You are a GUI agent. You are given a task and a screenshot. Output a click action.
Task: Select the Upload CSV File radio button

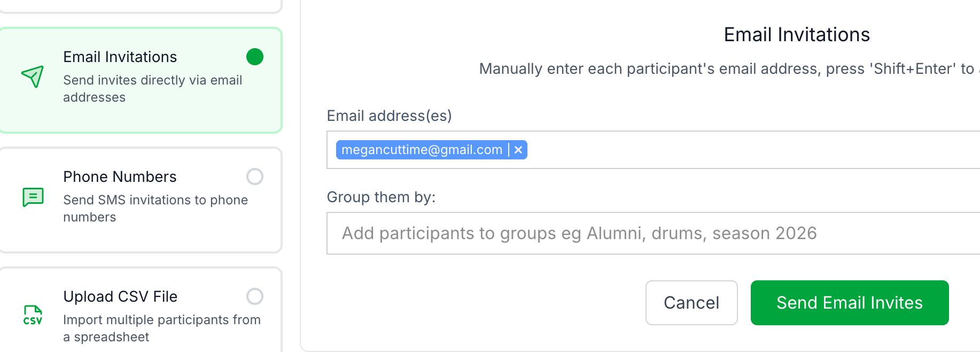[x=255, y=296]
